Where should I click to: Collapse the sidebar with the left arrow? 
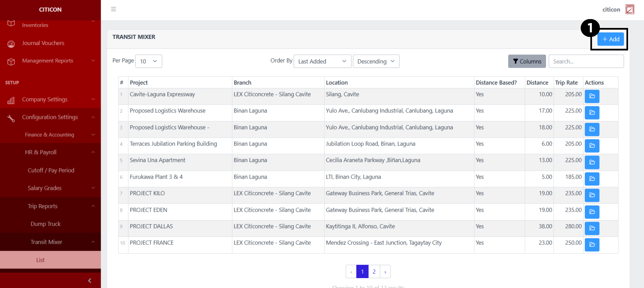[x=90, y=281]
